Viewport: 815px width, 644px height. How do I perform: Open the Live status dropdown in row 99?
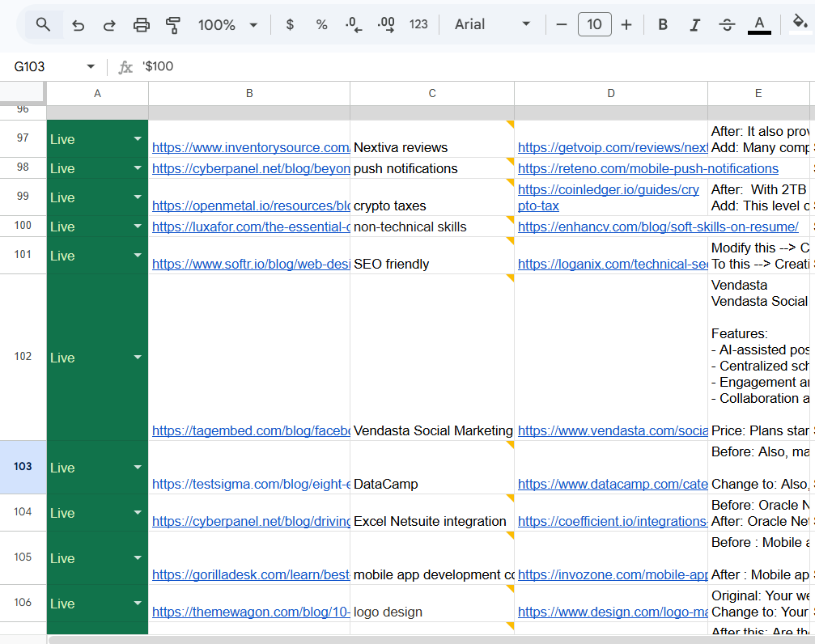coord(138,197)
